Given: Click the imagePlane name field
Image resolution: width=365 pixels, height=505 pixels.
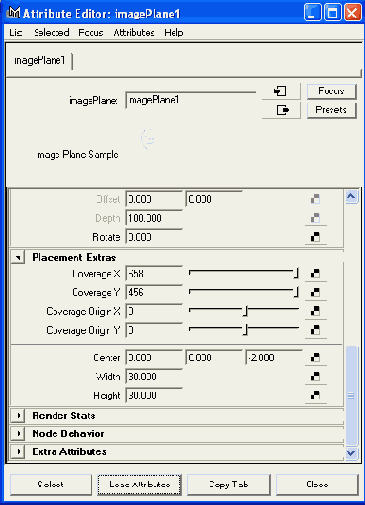Looking at the screenshot, I should 191,100.
